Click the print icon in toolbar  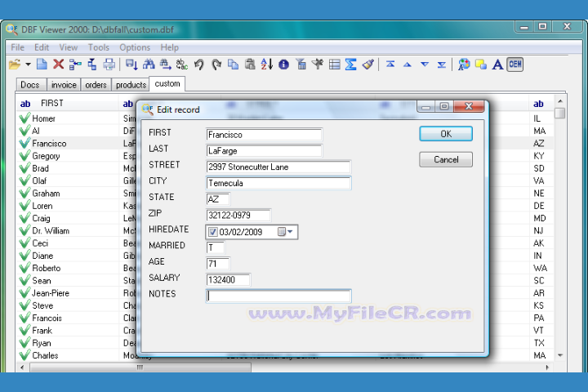click(x=109, y=65)
